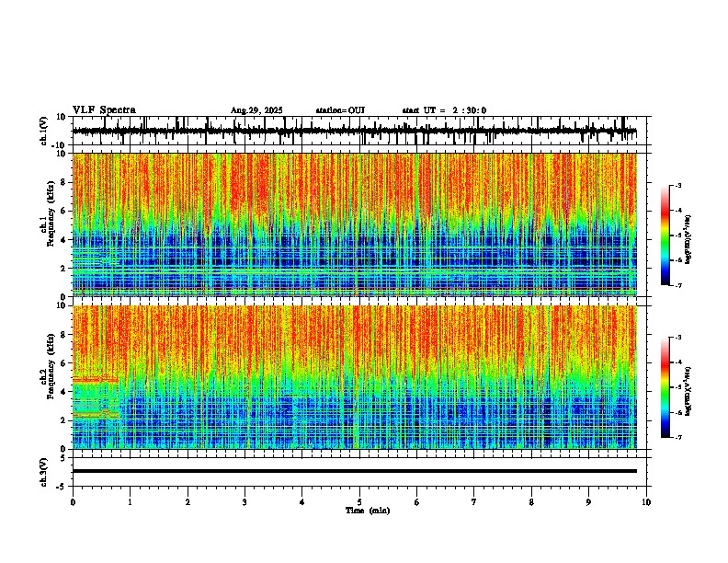Click the ch.1 "Frequency (kHz)" axis label
Screen dimensions: 728x563
[x=51, y=213]
